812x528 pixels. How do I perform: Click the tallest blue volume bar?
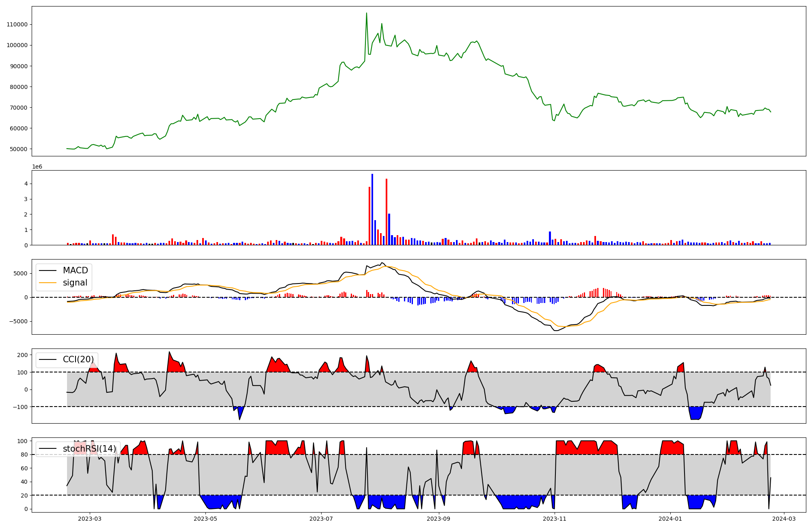pos(372,209)
